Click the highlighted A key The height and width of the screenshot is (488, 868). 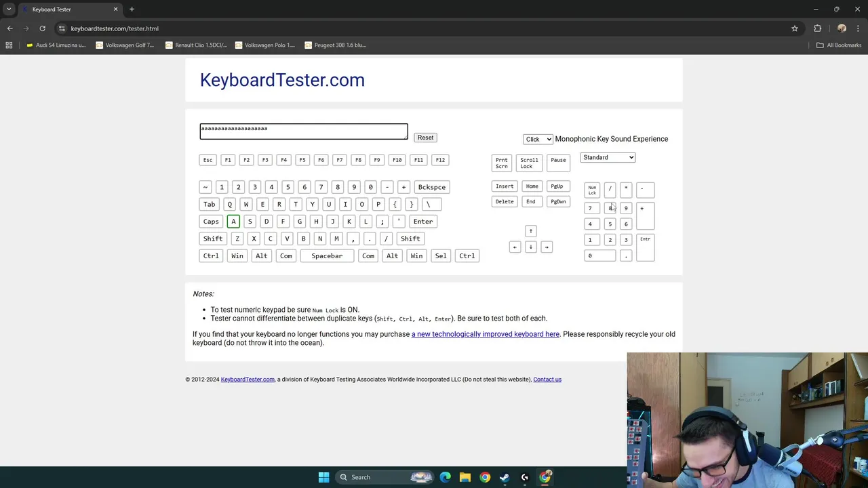pyautogui.click(x=233, y=222)
